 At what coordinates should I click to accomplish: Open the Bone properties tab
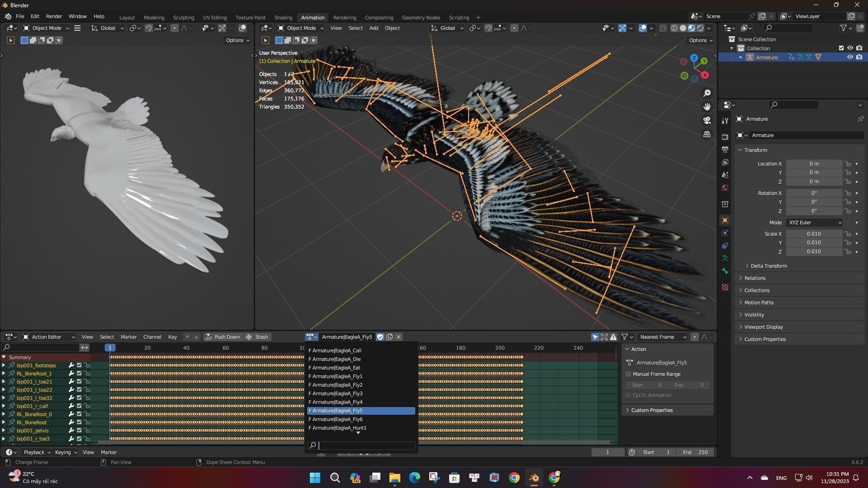click(x=725, y=271)
